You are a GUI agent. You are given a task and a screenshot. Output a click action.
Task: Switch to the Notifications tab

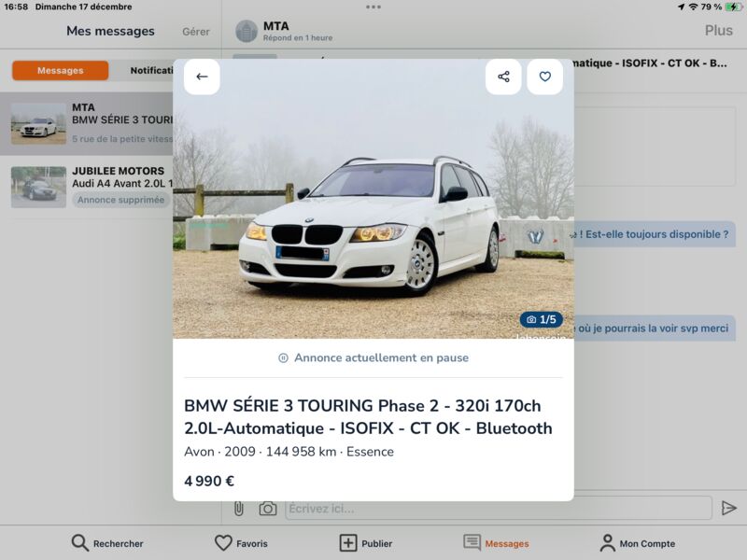[x=151, y=71]
